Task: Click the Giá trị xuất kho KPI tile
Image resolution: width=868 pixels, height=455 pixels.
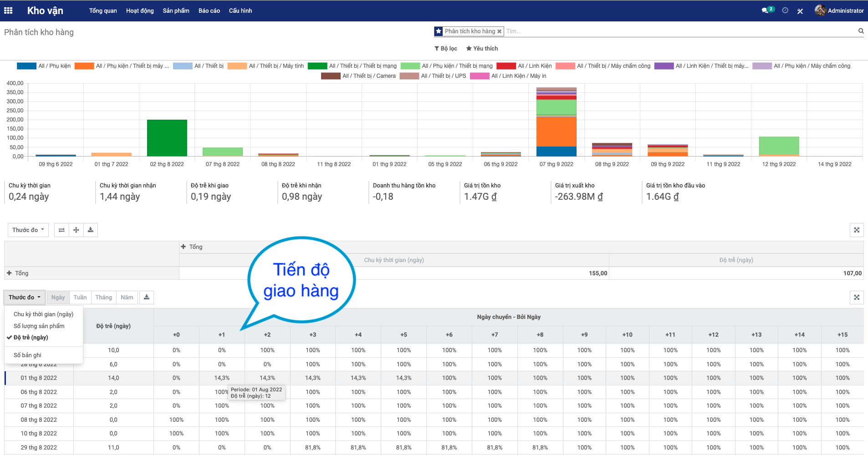Action: [x=596, y=192]
